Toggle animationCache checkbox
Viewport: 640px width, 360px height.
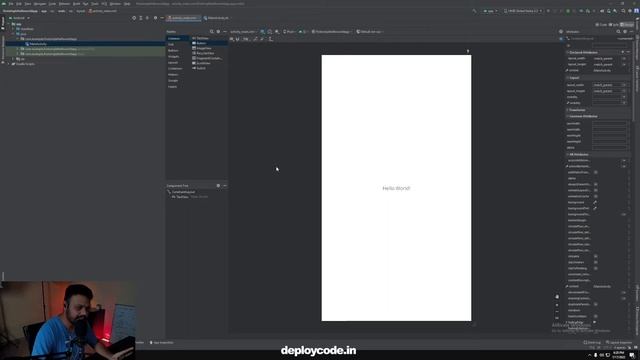coord(596,196)
